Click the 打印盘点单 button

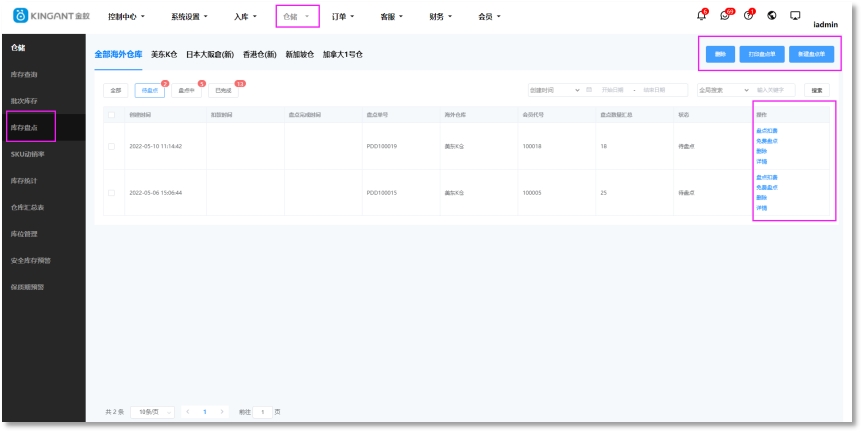761,54
